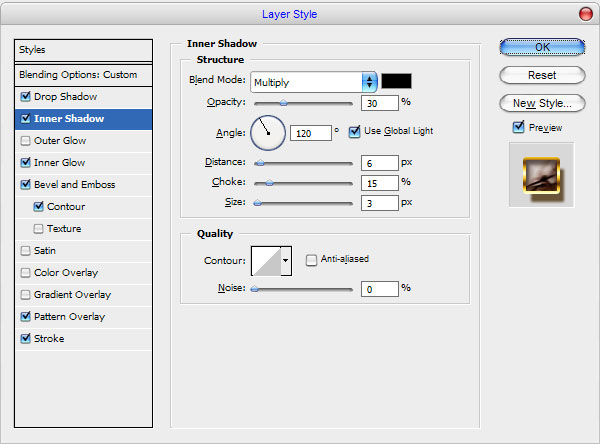The image size is (600, 444).
Task: Click the contour curve preview
Action: tap(266, 261)
